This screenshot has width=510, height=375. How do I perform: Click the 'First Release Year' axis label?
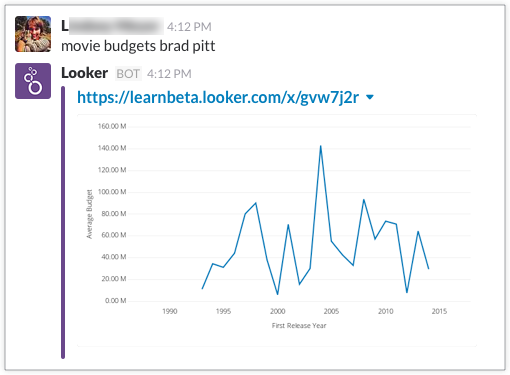pos(299,326)
